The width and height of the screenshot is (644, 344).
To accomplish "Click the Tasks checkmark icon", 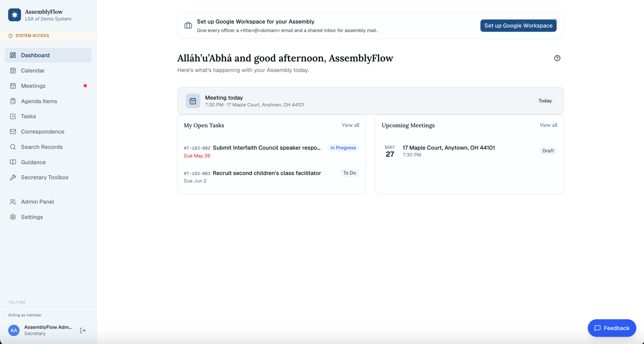I will click(13, 116).
